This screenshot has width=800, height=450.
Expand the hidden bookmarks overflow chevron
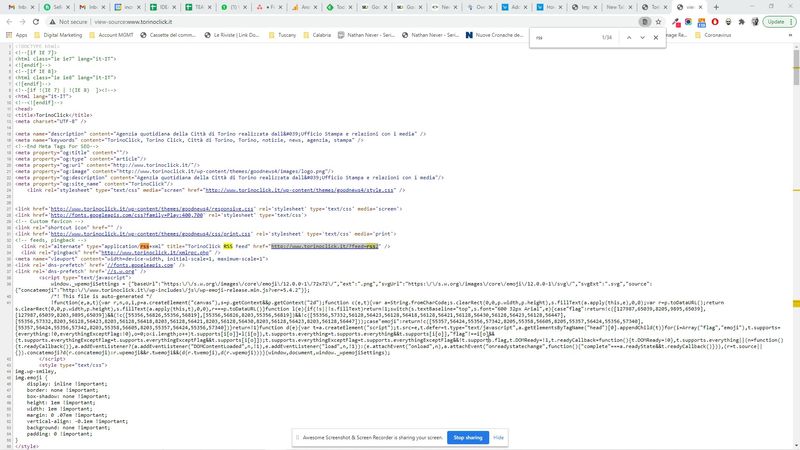click(790, 35)
